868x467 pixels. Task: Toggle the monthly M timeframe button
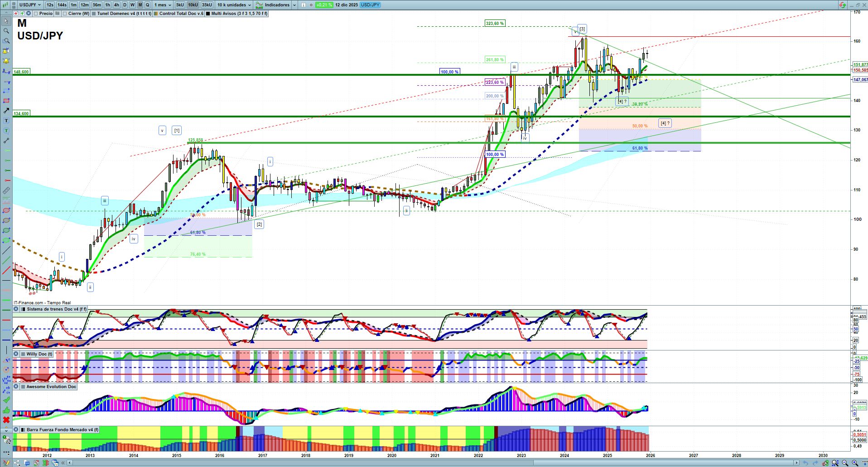point(140,5)
